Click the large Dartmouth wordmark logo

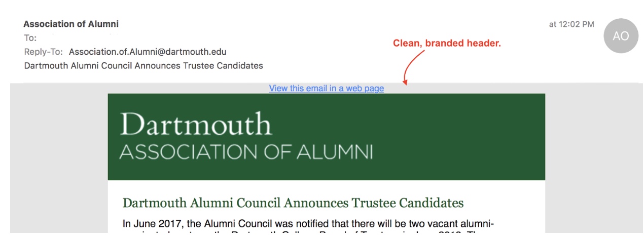coord(196,124)
